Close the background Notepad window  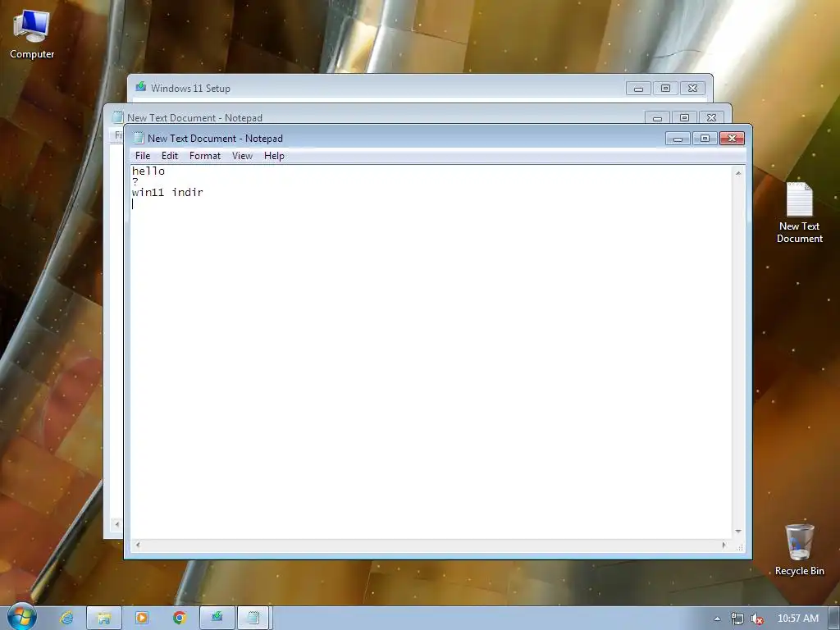(x=711, y=118)
